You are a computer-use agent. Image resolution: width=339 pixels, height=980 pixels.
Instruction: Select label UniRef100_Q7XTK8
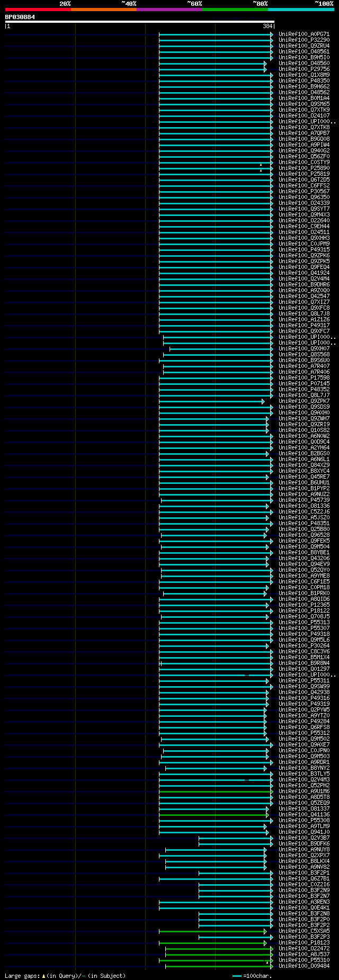pos(304,127)
